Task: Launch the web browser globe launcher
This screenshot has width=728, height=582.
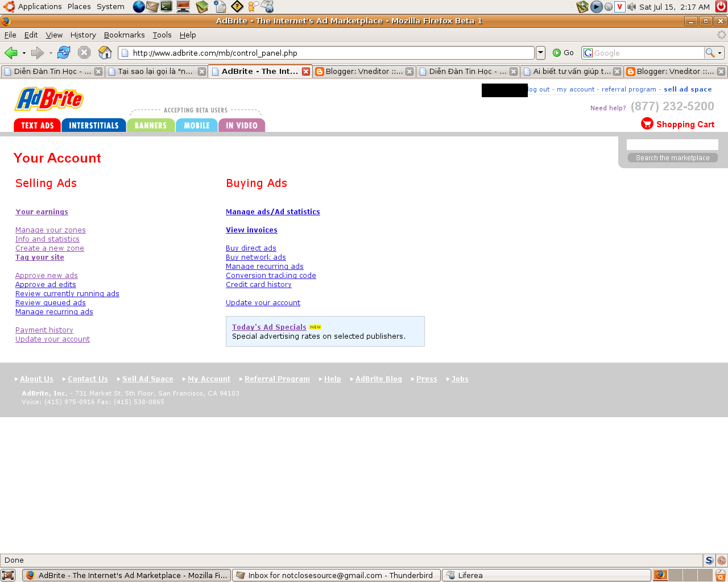Action: (139, 7)
